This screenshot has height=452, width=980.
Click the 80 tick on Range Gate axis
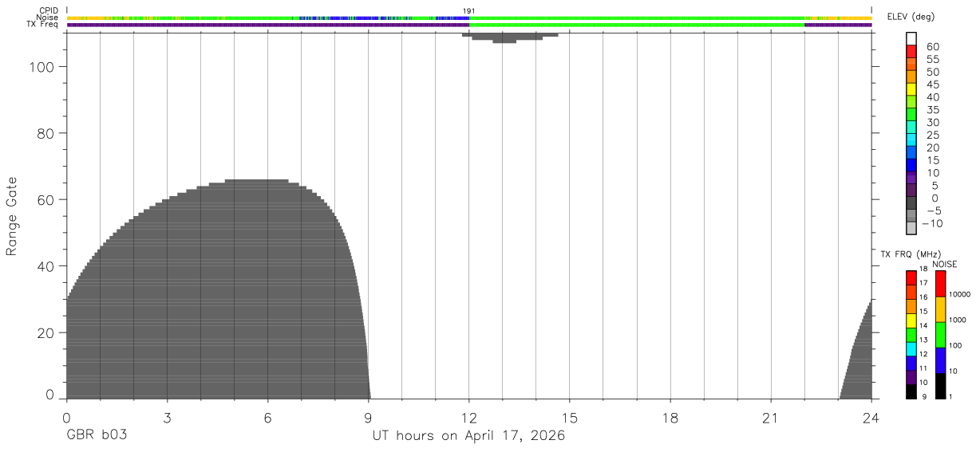[x=47, y=133]
